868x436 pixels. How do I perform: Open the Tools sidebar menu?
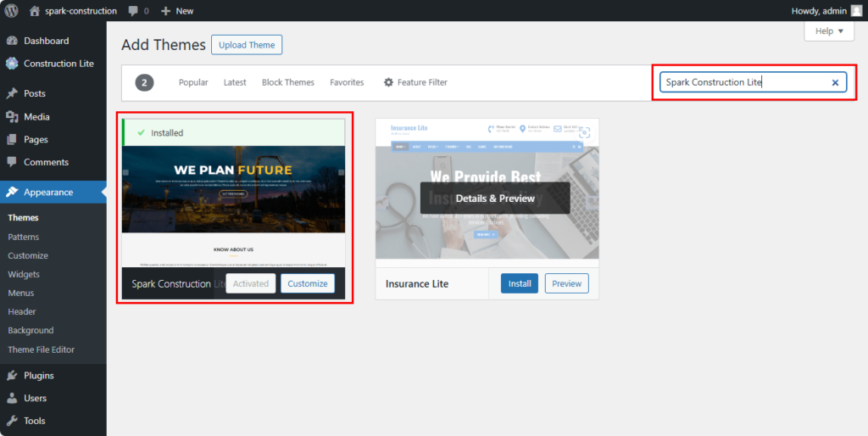pyautogui.click(x=34, y=421)
